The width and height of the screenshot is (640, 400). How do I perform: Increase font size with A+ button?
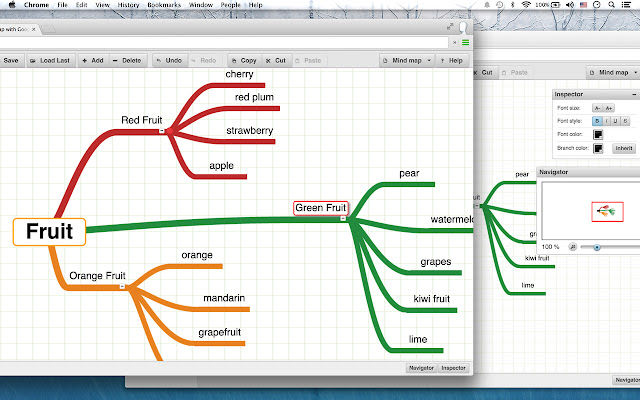[x=609, y=108]
